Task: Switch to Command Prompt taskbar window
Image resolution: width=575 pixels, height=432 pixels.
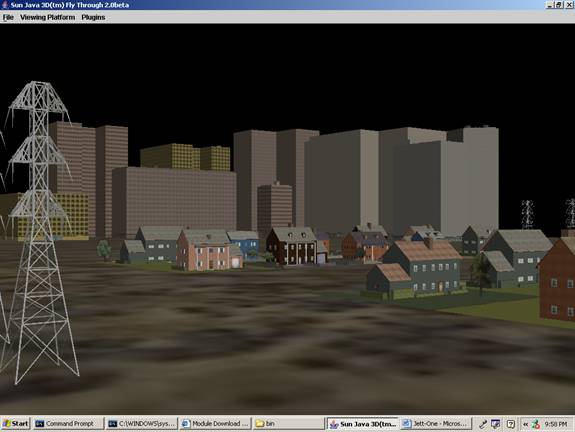Action: [69, 424]
